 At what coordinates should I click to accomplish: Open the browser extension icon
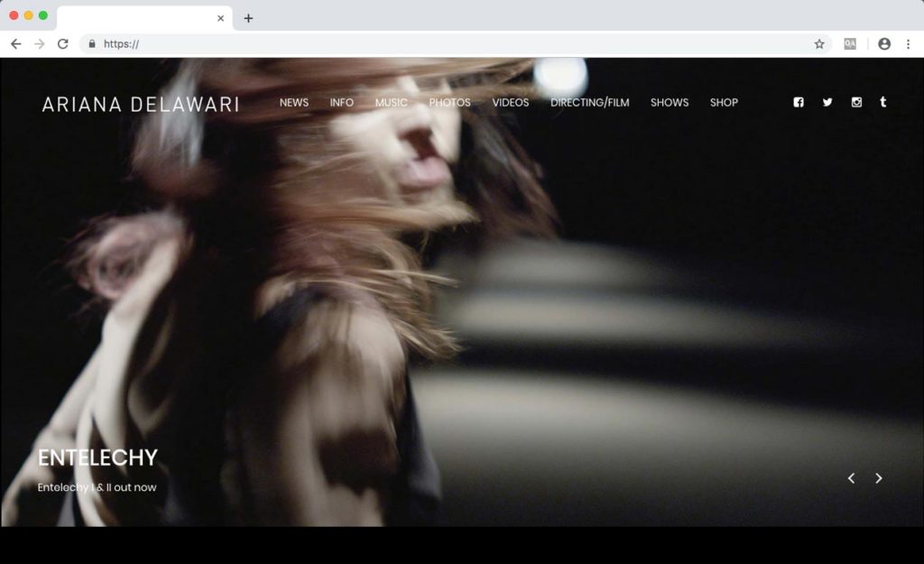pos(850,43)
